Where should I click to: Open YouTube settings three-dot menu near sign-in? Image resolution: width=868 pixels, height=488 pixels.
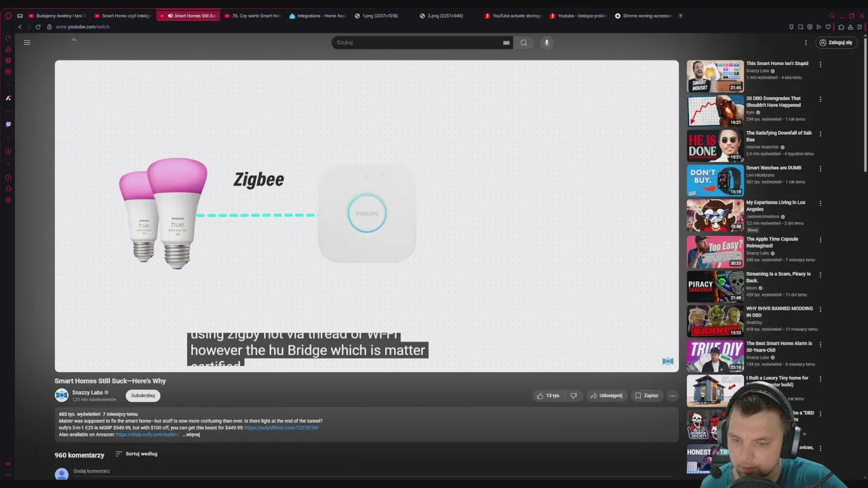806,43
